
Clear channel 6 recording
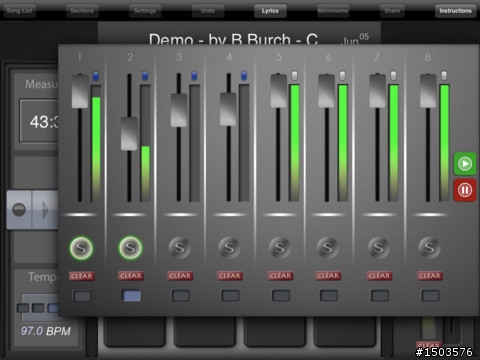pos(328,276)
